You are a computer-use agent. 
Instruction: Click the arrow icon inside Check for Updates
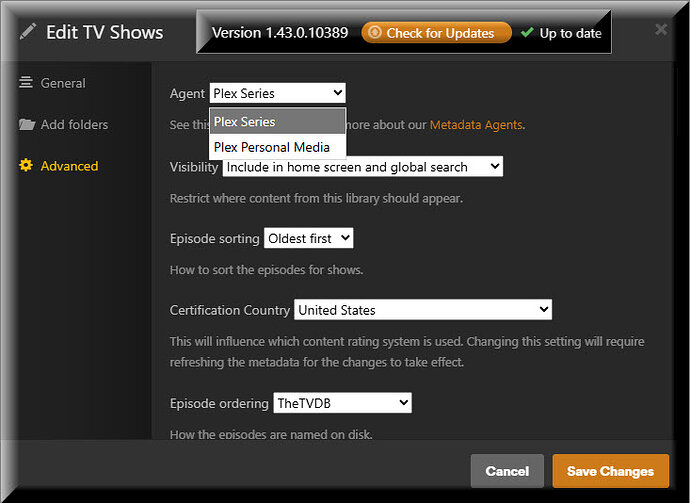[x=374, y=33]
